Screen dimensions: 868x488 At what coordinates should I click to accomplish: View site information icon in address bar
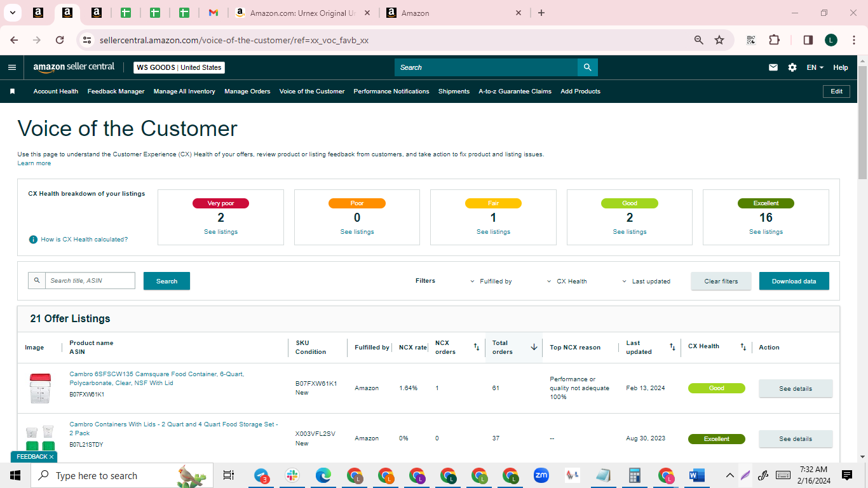(87, 40)
